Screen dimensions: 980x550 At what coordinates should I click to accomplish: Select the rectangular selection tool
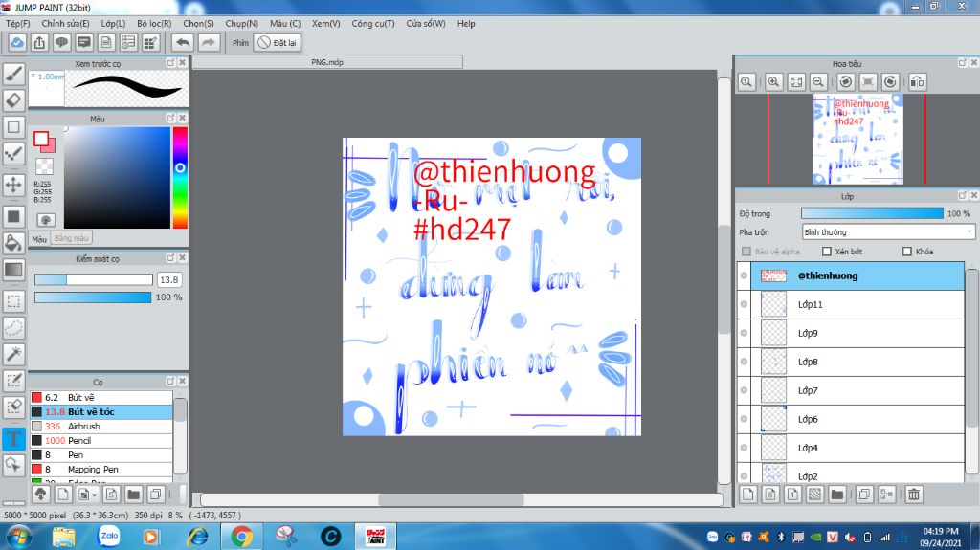point(13,300)
